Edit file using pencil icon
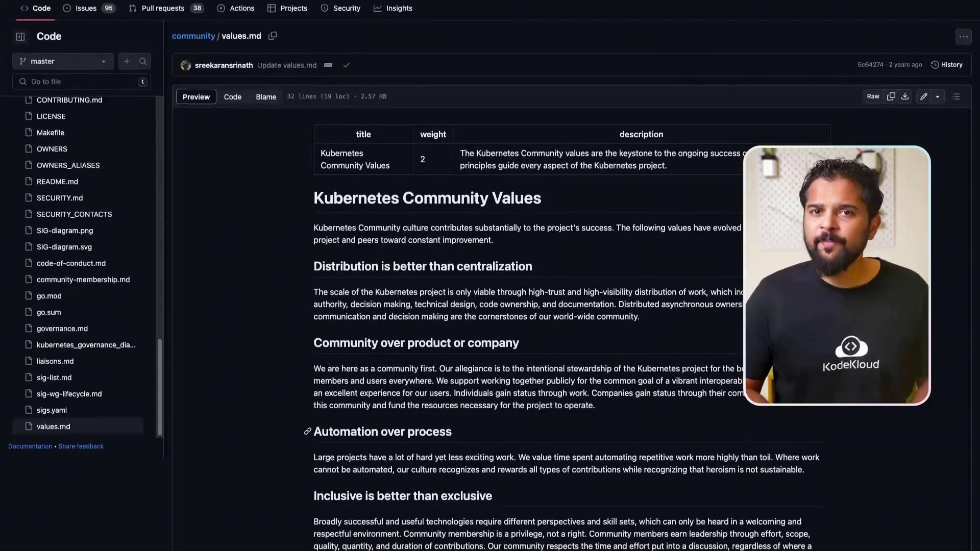The width and height of the screenshot is (980, 551). (x=923, y=96)
